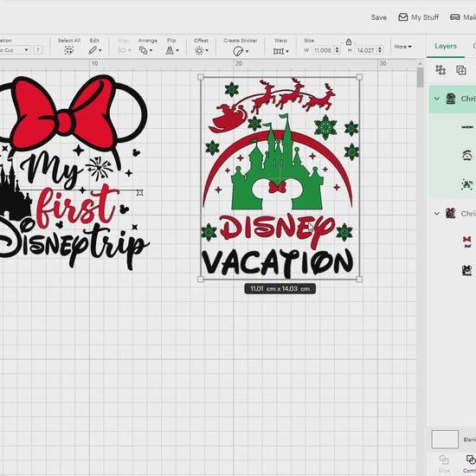The height and width of the screenshot is (476, 476).
Task: Open the Create Sticker dropdown arrow
Action: tap(248, 51)
